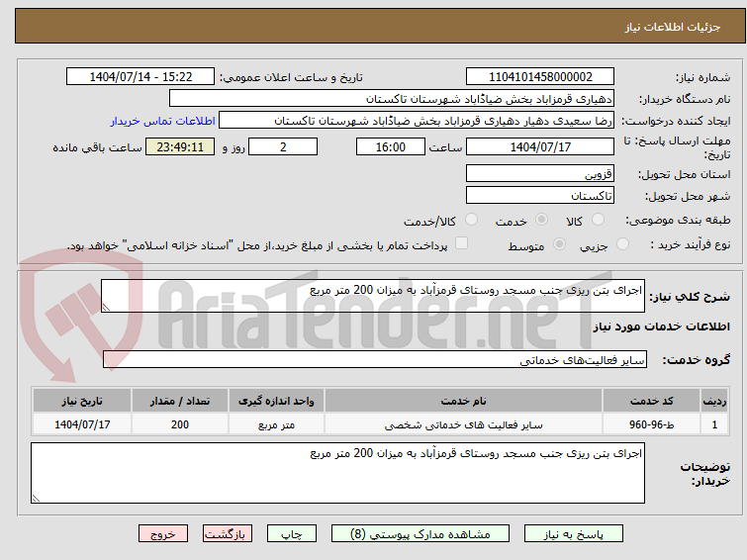Click the need number field 1104101458000002
The height and width of the screenshot is (560, 747).
540,77
